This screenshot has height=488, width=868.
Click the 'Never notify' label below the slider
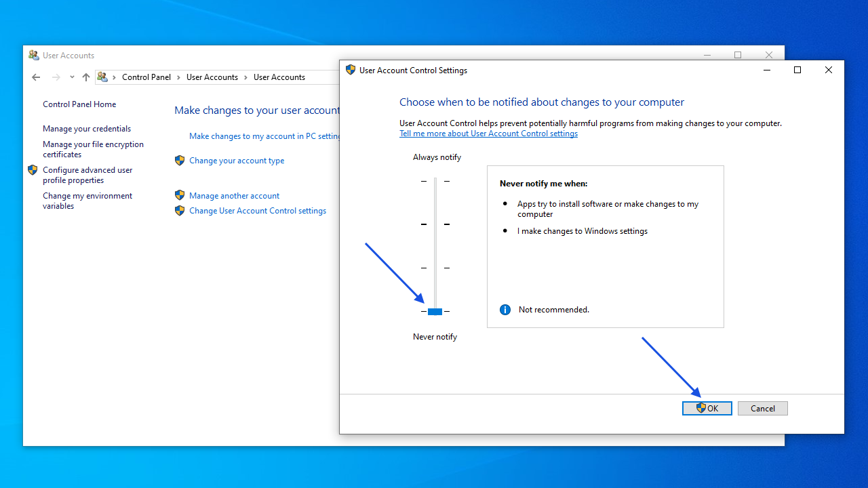coord(435,337)
